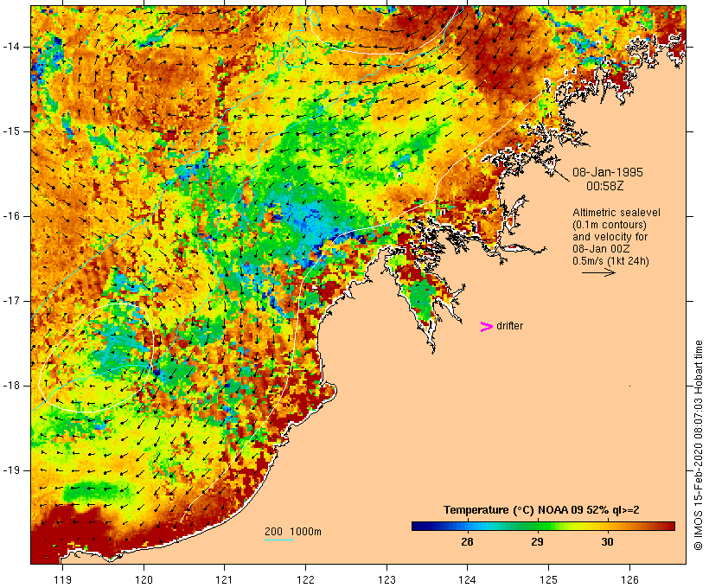Click the '-14' latitude axis label

click(10, 47)
